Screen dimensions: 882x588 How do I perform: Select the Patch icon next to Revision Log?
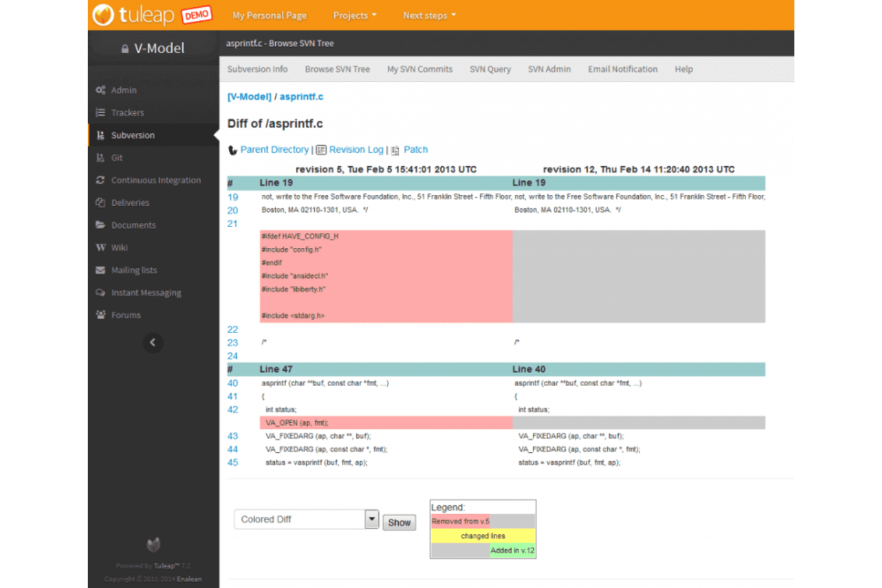pyautogui.click(x=395, y=150)
